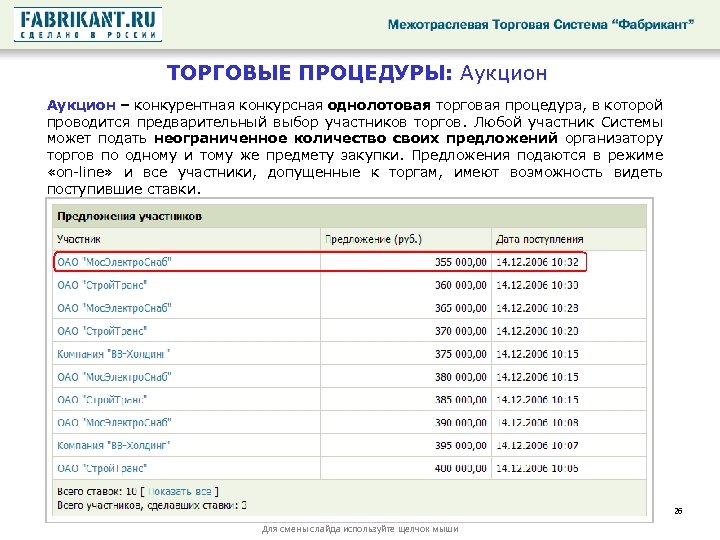This screenshot has height=540, width=720.
Task: Click the offer amount 360 000,00
Action: 461,285
